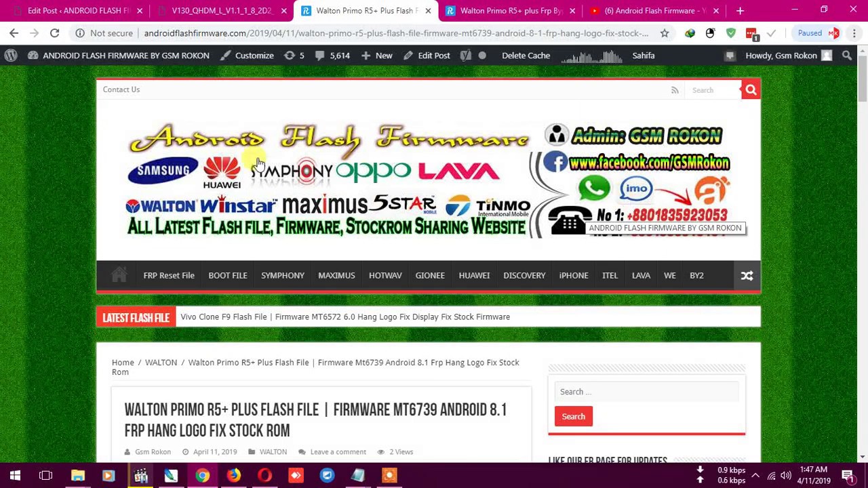The image size is (868, 488).
Task: Click the shuffle random post icon
Action: point(747,275)
